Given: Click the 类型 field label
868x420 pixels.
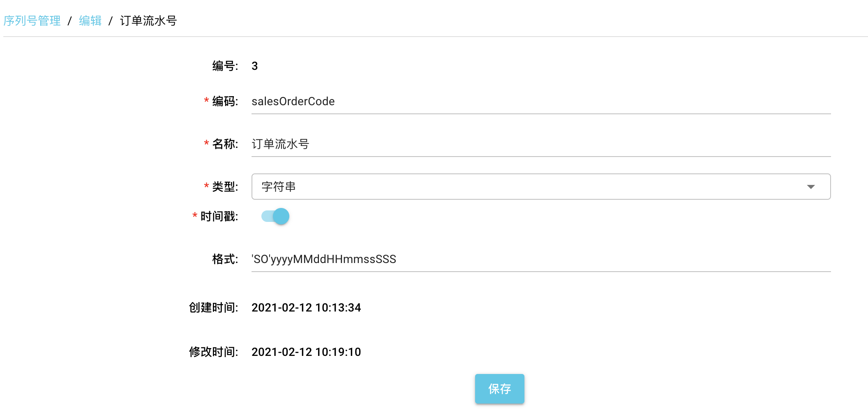Looking at the screenshot, I should tap(224, 187).
